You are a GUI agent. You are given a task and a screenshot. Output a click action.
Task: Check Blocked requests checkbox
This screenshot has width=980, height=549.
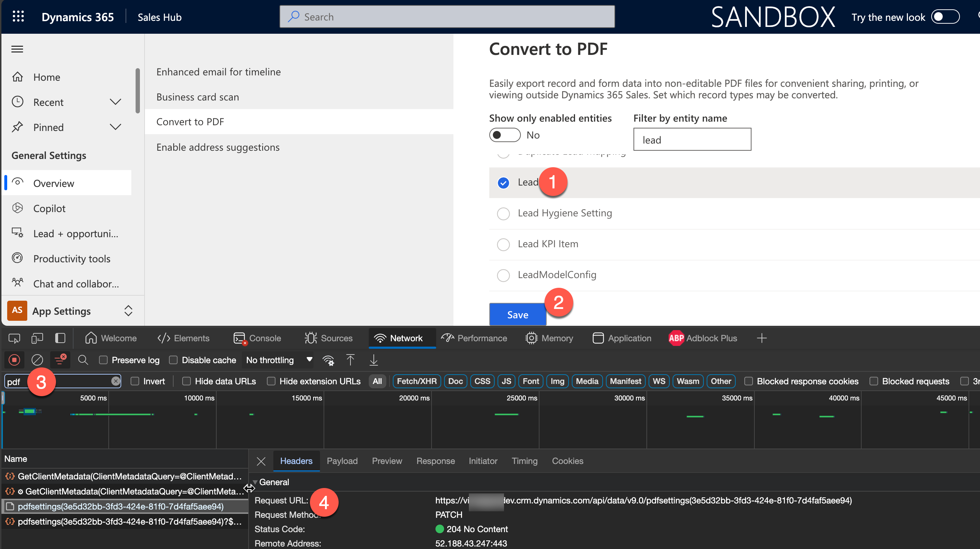click(873, 381)
